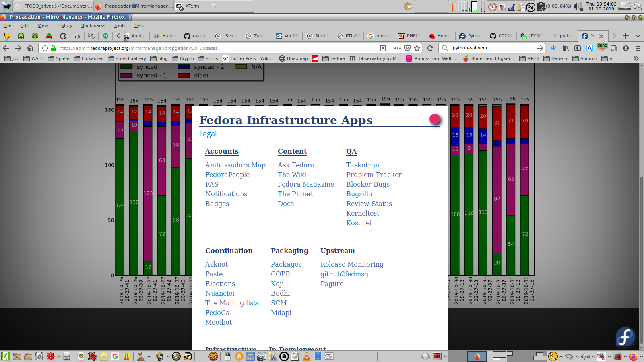Open the Pagure link
This screenshot has height=362, width=644.
tap(332, 284)
